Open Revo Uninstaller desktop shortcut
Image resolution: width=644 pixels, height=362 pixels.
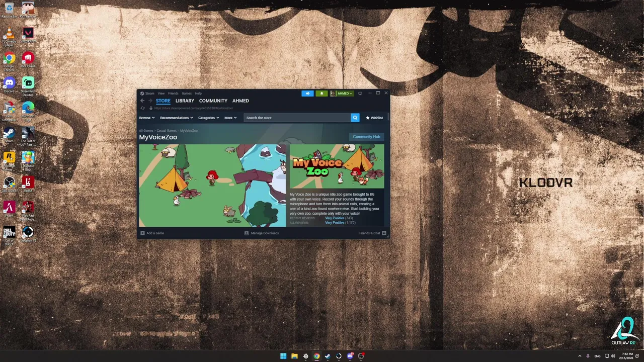9,112
